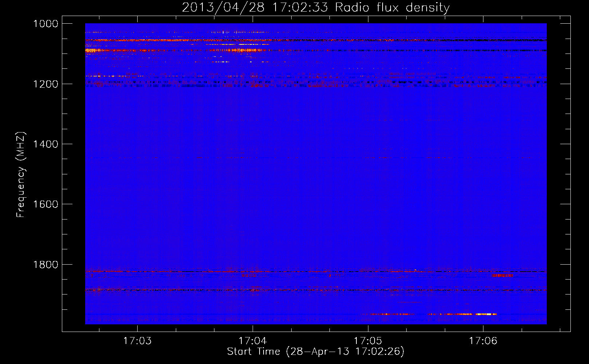Click the 17:04 time tick label
The width and height of the screenshot is (589, 364).
click(253, 341)
